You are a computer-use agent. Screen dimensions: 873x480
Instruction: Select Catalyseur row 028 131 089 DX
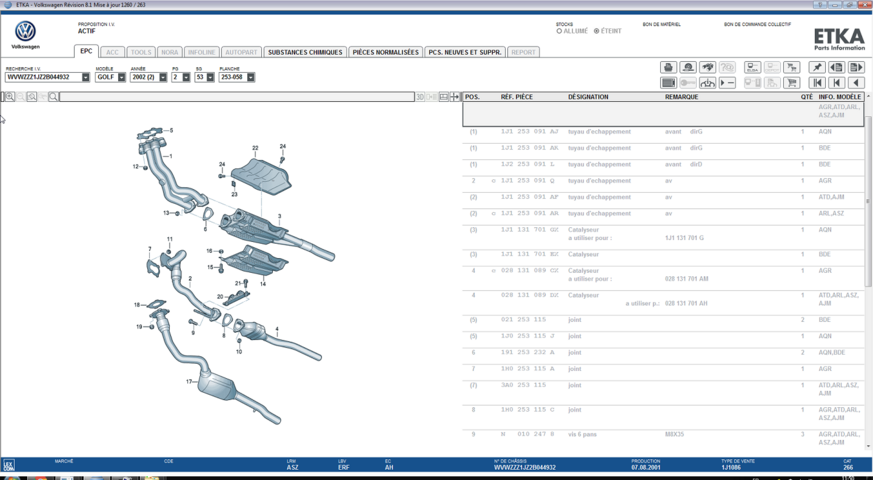pyautogui.click(x=663, y=300)
